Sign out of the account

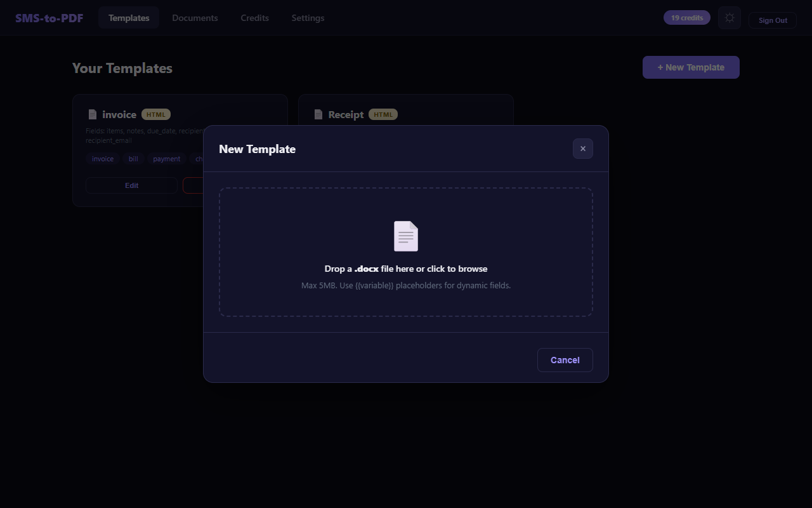(772, 20)
